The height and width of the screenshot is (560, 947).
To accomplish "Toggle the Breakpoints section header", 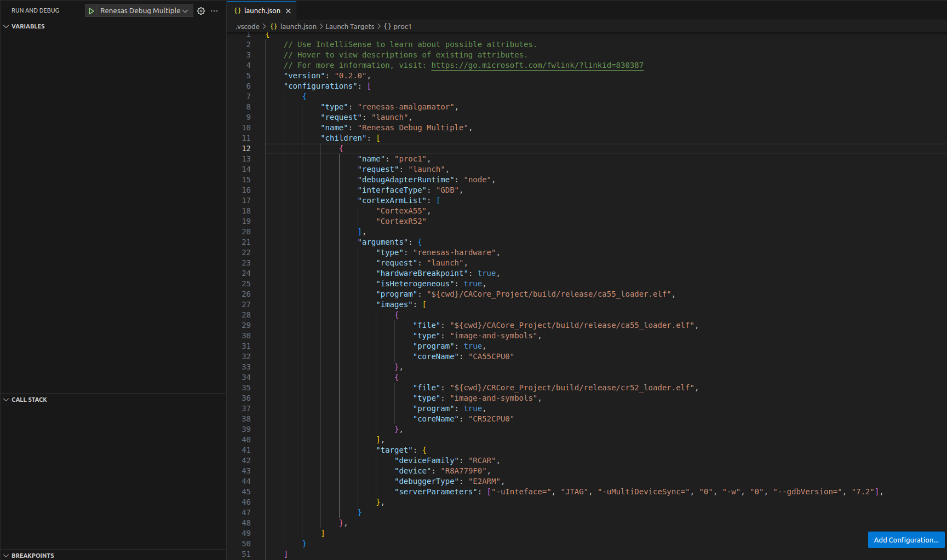I will tap(32, 555).
